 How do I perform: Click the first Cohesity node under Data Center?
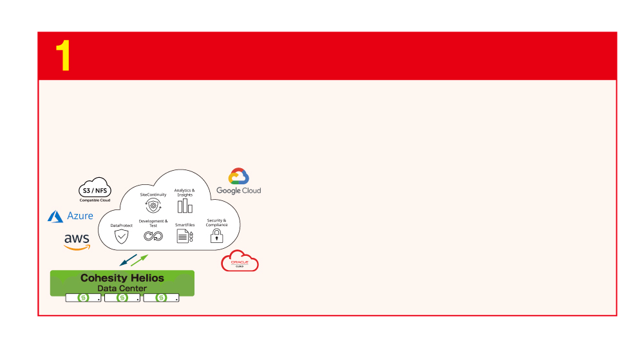pos(83,298)
